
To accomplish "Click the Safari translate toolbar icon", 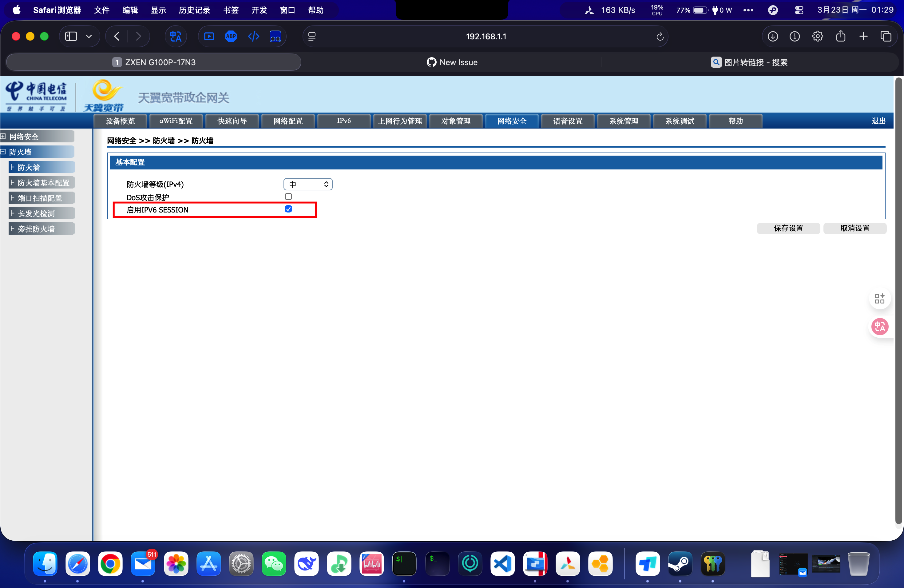I will [176, 37].
